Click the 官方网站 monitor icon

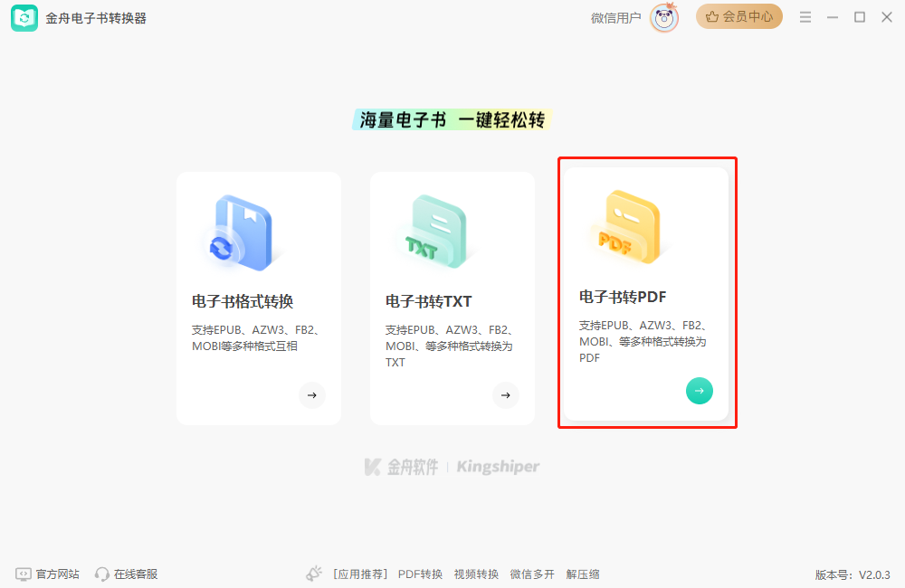click(24, 574)
